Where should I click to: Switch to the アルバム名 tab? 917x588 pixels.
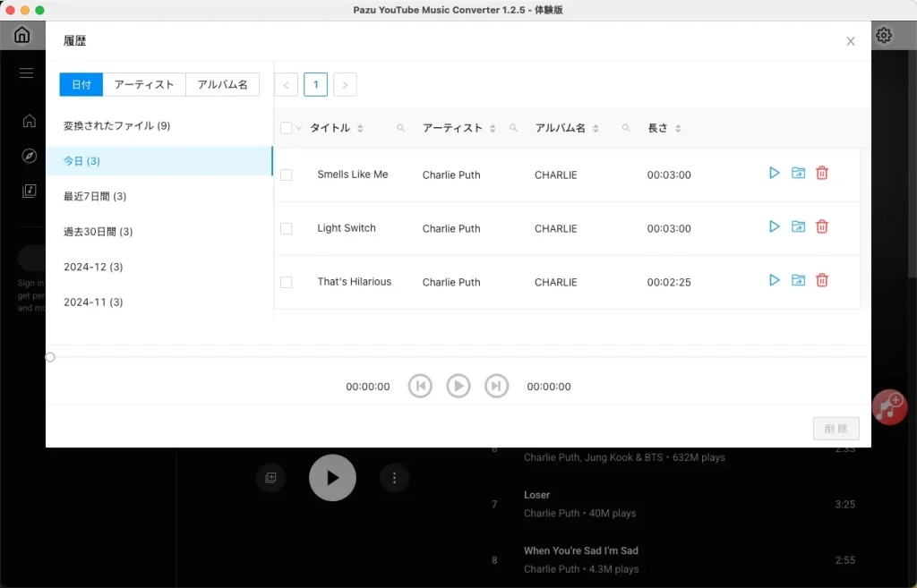[222, 84]
